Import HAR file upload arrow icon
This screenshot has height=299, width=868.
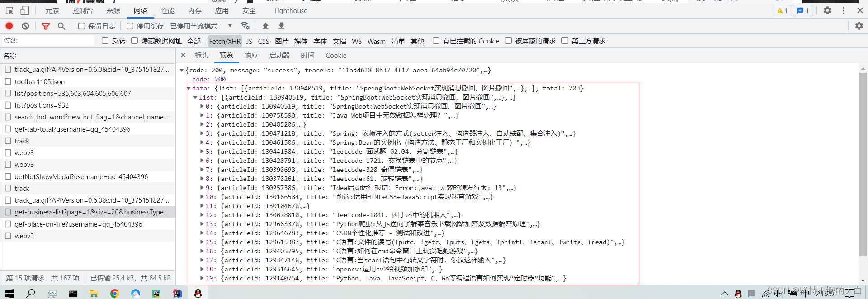265,26
